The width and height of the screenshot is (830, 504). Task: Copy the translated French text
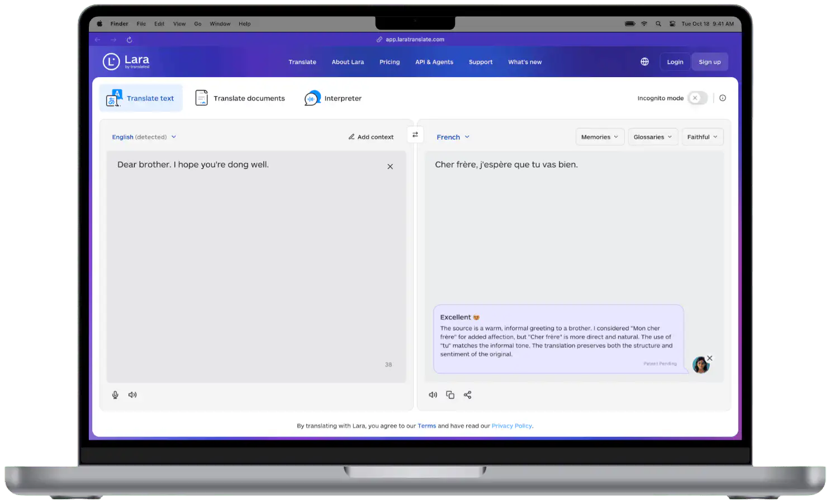450,395
